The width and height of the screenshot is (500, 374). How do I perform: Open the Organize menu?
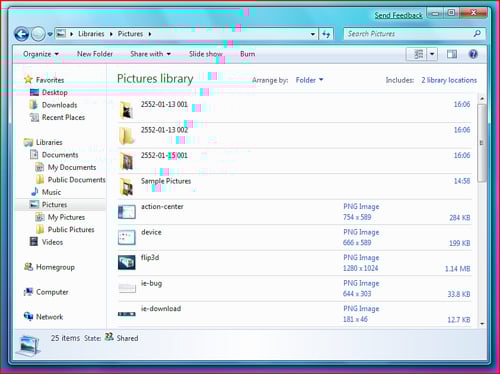41,54
